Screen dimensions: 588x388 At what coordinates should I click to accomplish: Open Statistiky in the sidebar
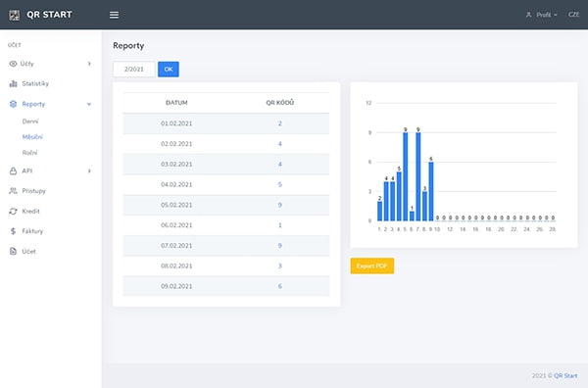point(35,83)
